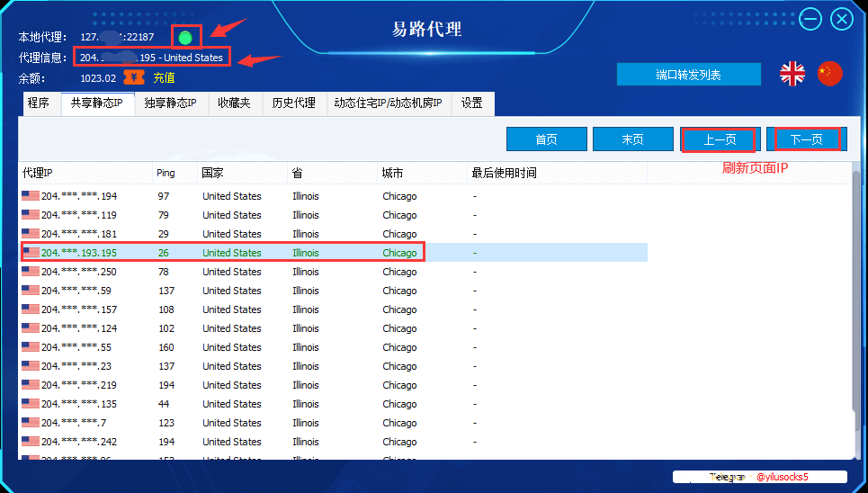Select proxy IP 204.***.***.181
Image resolution: width=868 pixels, height=493 pixels.
79,234
